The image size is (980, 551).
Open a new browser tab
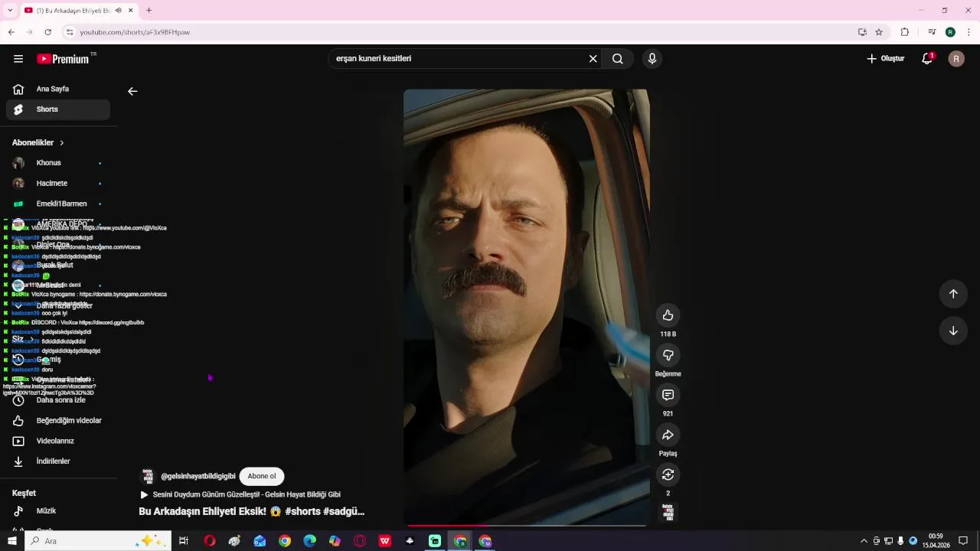pos(149,11)
